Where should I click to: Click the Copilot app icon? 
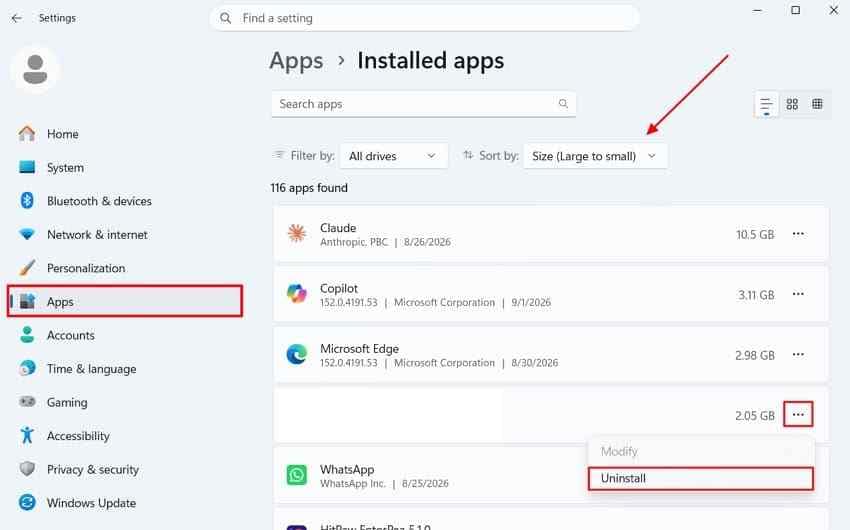297,294
